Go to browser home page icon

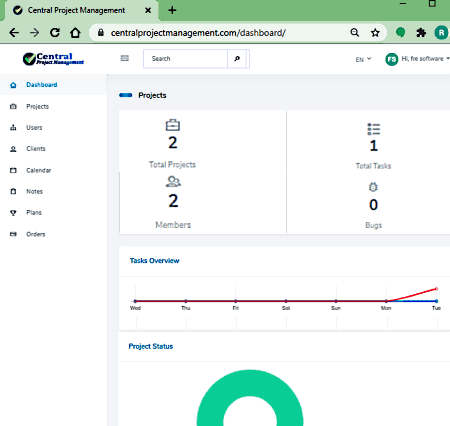click(x=75, y=33)
